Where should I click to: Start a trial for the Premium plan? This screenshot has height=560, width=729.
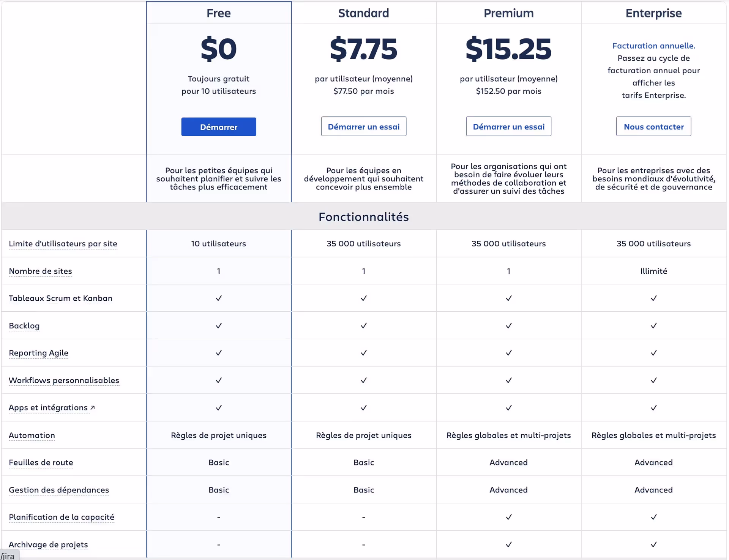coord(508,126)
